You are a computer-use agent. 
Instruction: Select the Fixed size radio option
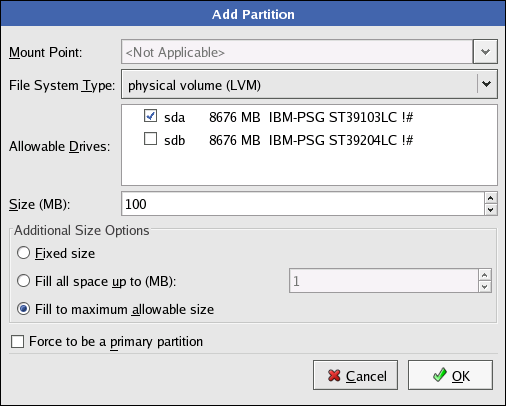pos(23,253)
